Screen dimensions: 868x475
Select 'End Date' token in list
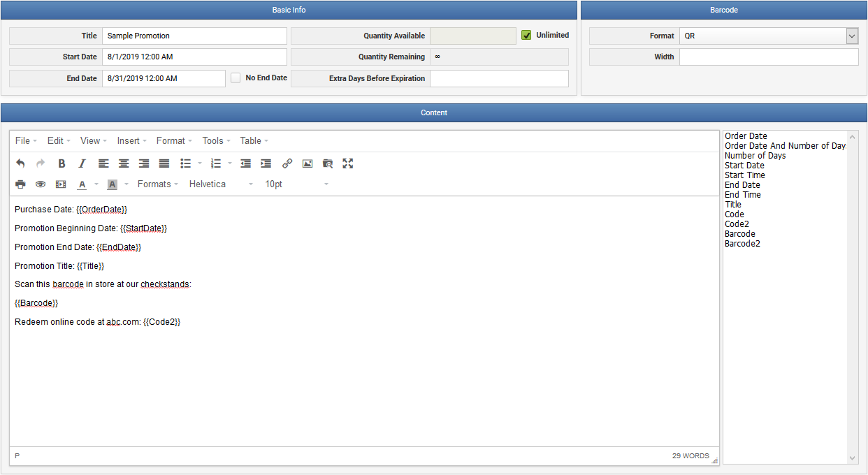(742, 185)
